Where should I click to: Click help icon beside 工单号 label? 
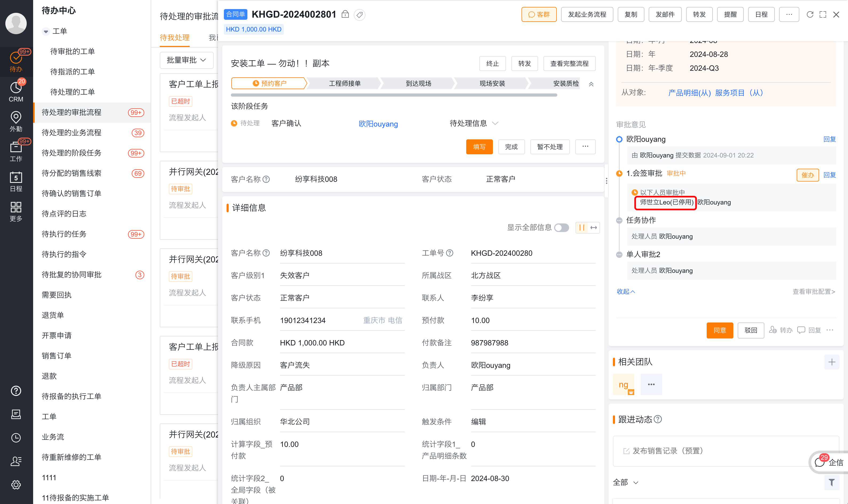[450, 253]
